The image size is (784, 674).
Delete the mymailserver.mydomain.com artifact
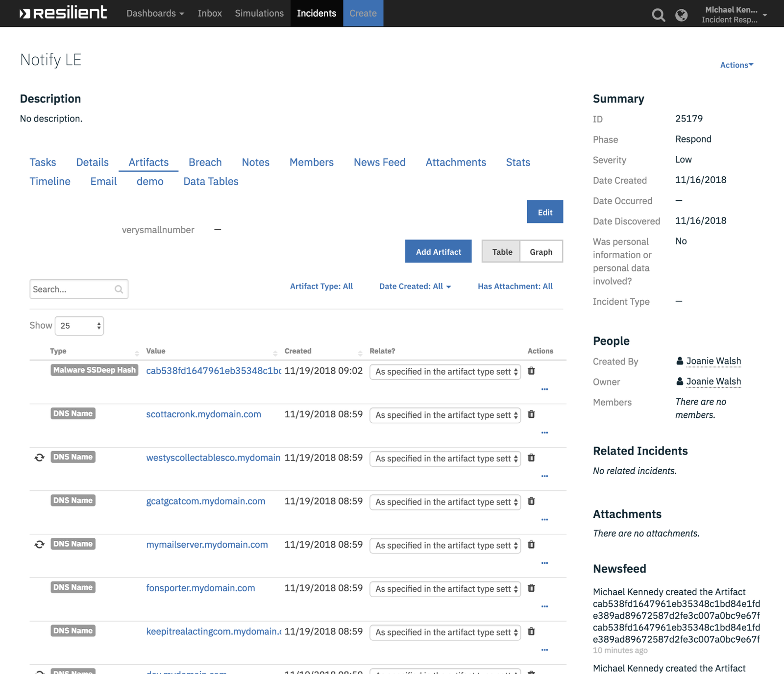[531, 545]
